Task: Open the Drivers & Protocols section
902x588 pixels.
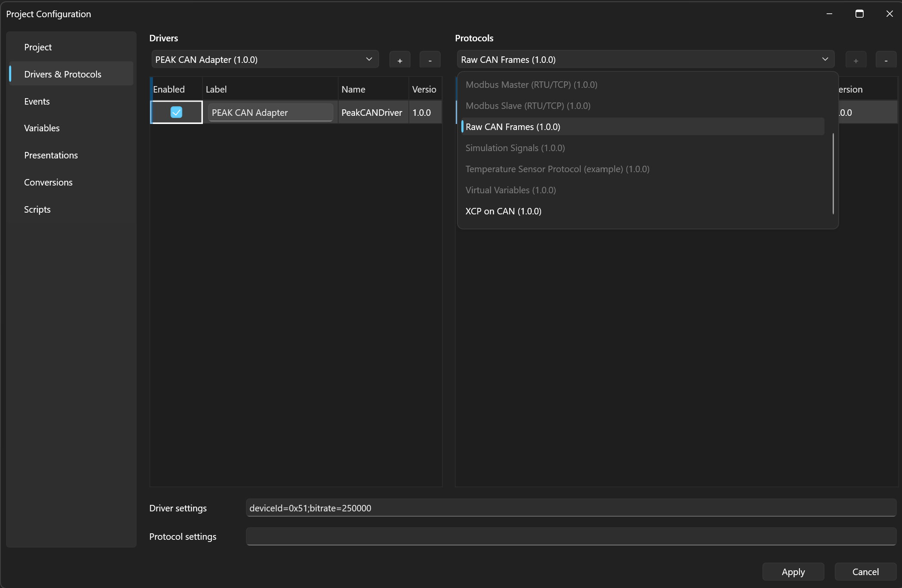Action: [71, 74]
